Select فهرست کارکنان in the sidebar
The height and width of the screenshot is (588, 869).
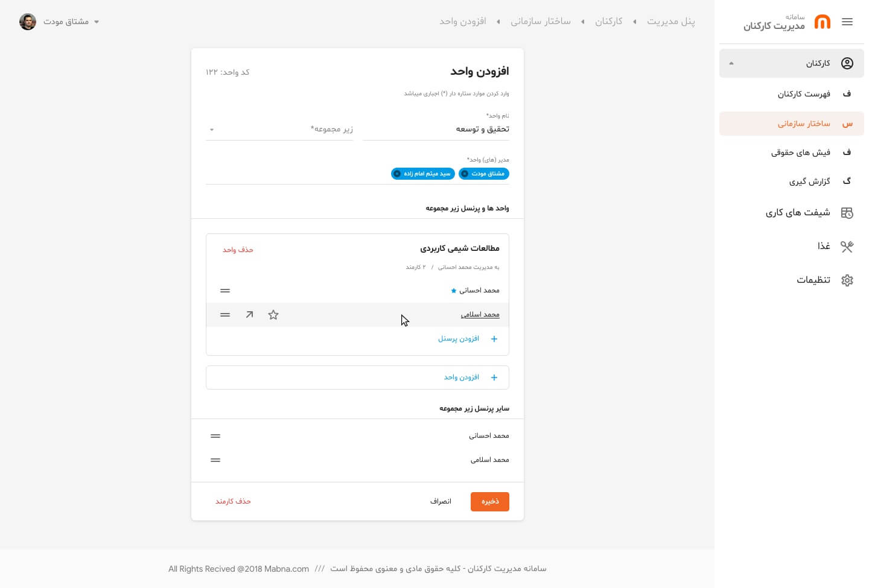coord(803,94)
